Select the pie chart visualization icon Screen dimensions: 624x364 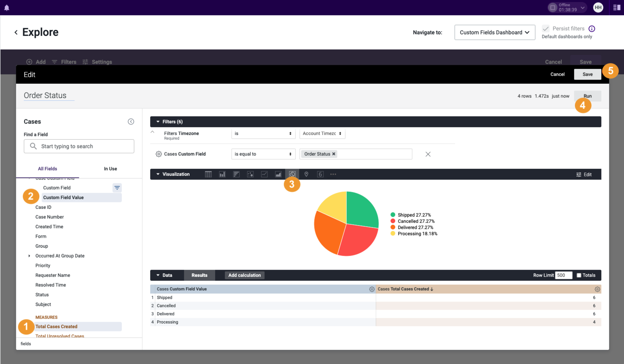click(292, 174)
